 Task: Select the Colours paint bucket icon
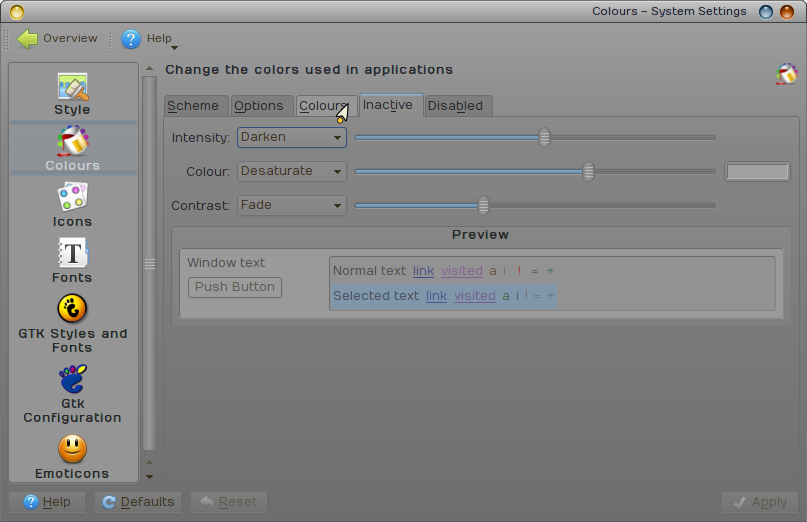(x=73, y=141)
